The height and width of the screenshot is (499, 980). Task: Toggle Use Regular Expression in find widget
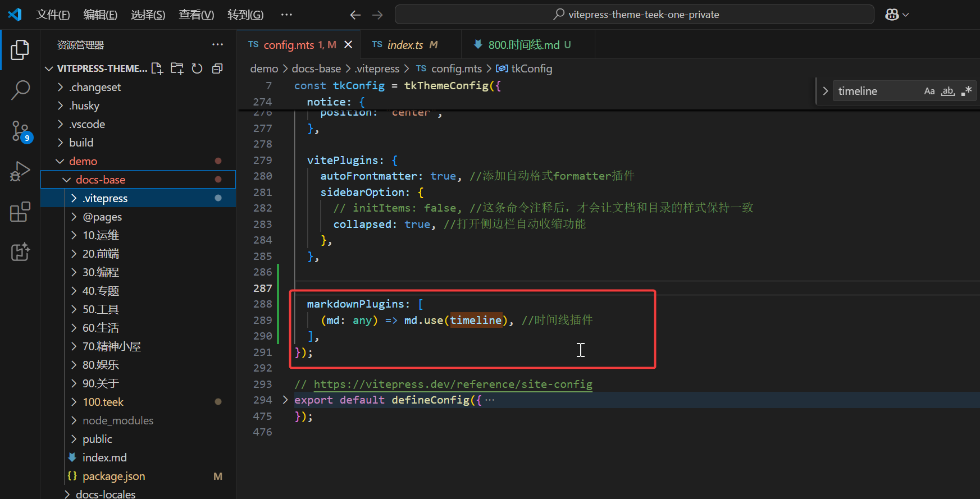click(967, 91)
